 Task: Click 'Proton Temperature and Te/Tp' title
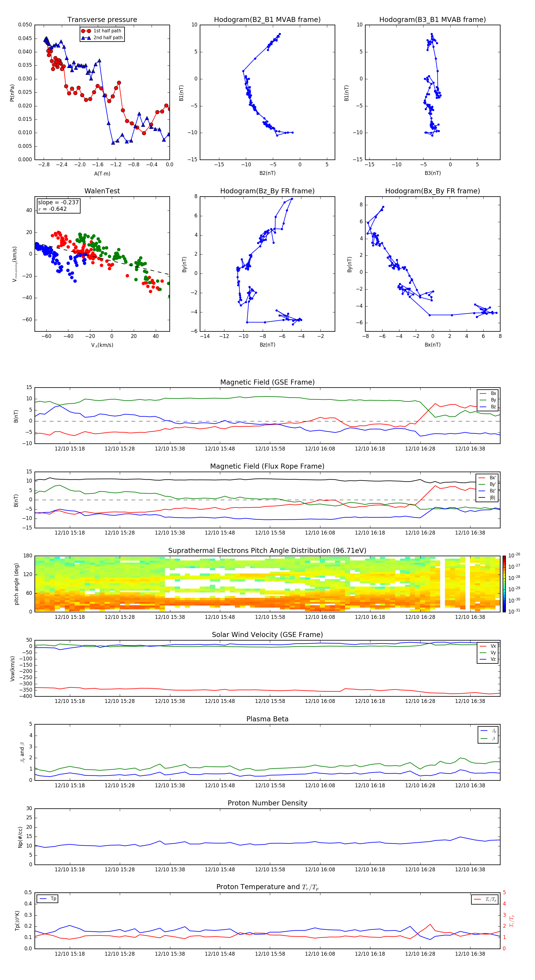coord(267,887)
